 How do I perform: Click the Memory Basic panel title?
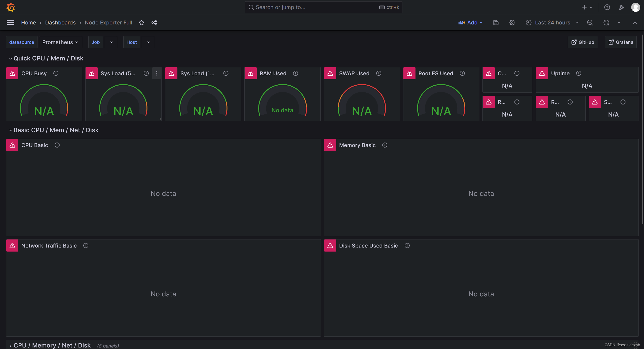click(x=357, y=145)
